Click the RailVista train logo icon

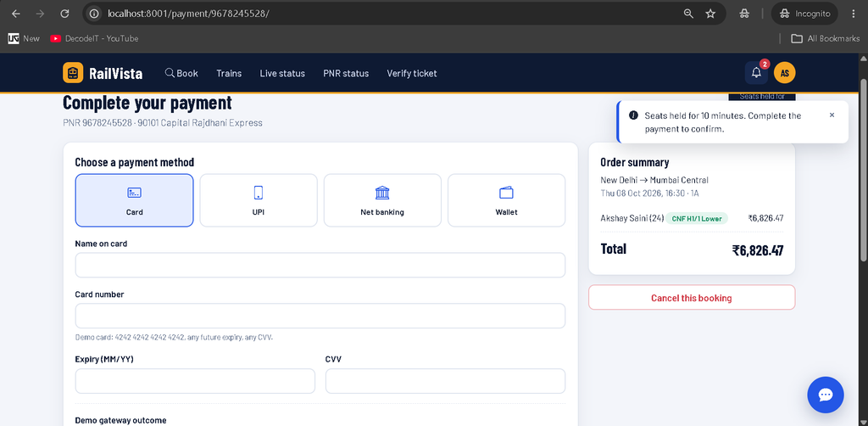click(x=73, y=73)
